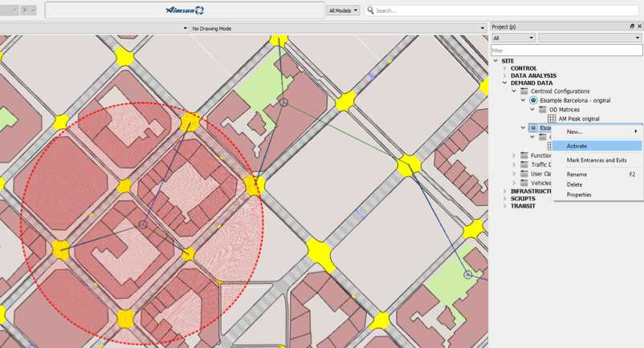Screen dimensions: 644x348
Task: Open the blank dropdown left of No Drawing Mode
Action: pos(94,28)
